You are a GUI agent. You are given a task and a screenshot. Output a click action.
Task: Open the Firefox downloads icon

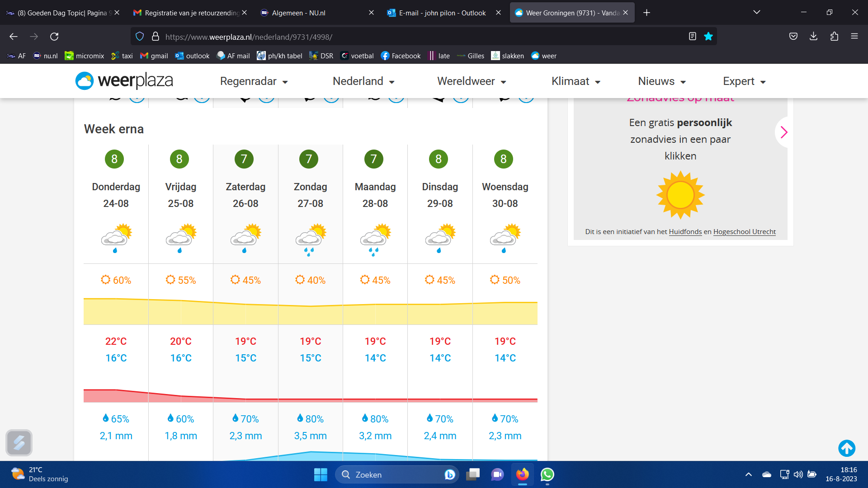[x=813, y=37]
